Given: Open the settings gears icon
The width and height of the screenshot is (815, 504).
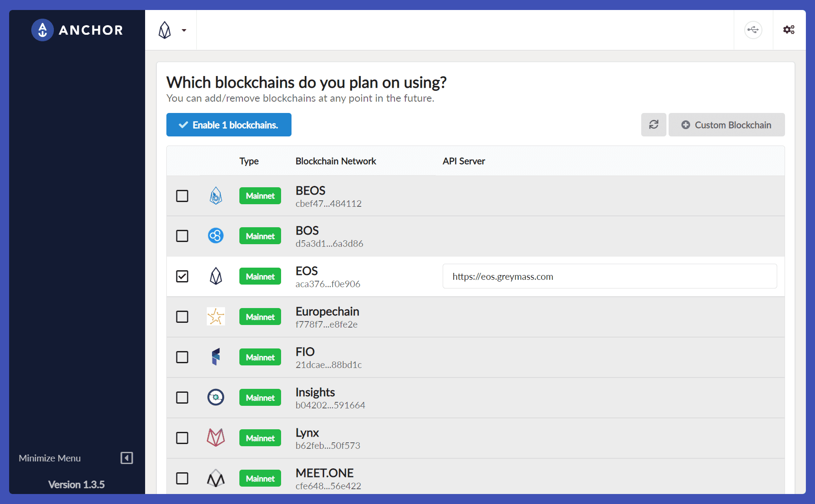Looking at the screenshot, I should (789, 30).
